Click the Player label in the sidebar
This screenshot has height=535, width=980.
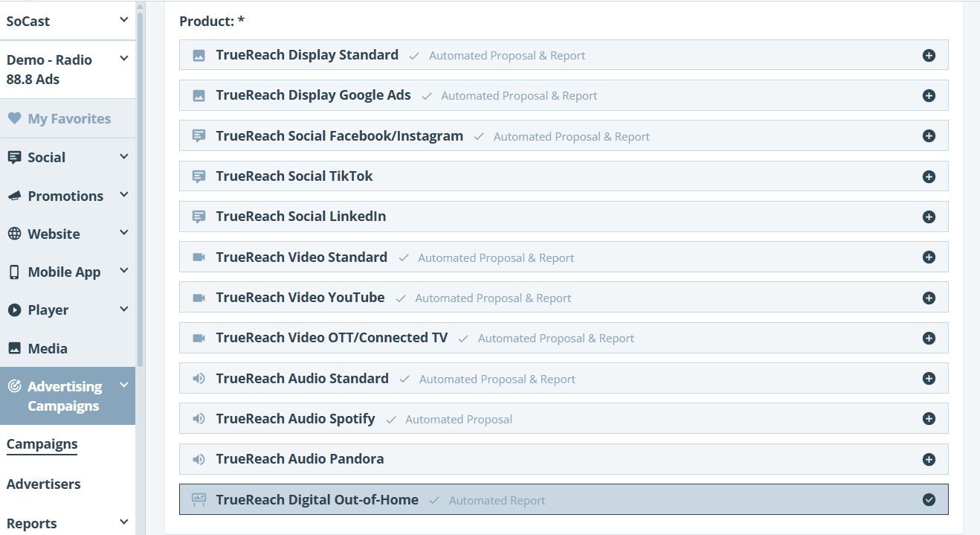coord(48,310)
